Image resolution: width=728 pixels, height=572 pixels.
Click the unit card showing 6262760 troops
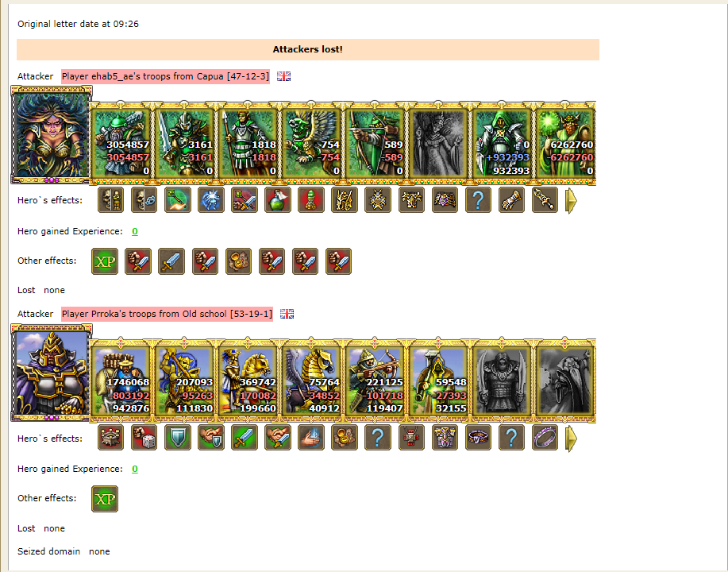click(x=565, y=143)
